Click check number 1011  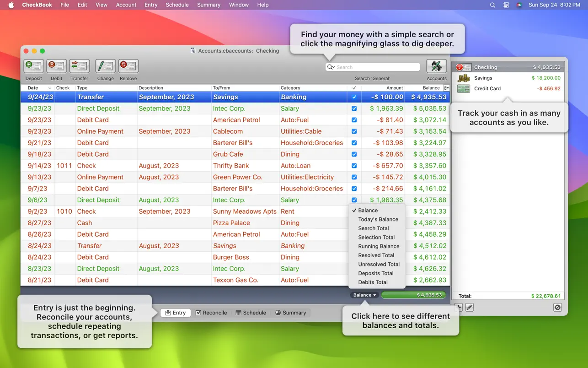(x=64, y=166)
